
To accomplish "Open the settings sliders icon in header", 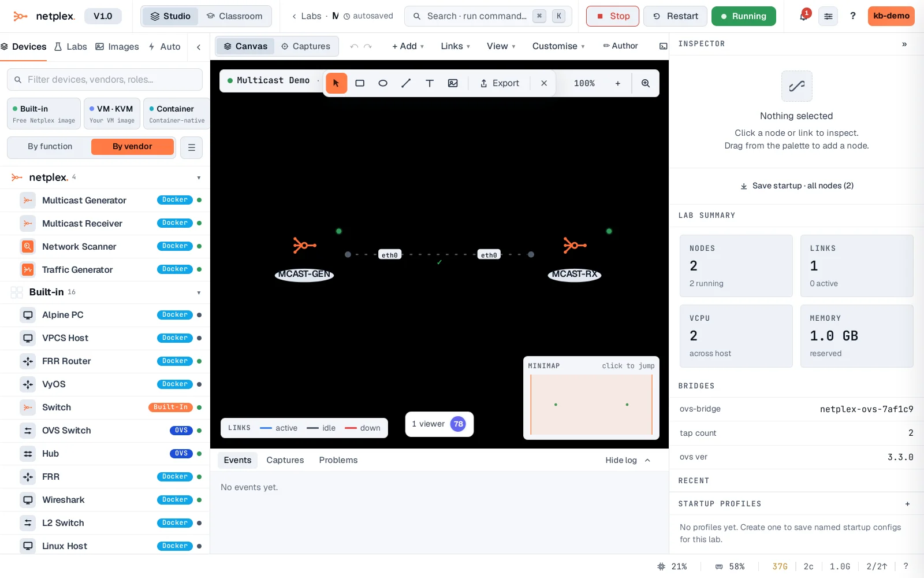I will [828, 16].
